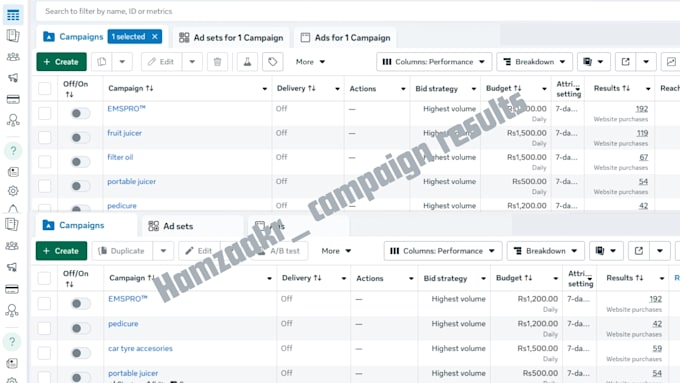This screenshot has height=383, width=680.
Task: Open dropdown arrow next to Edit button
Action: coord(192,62)
